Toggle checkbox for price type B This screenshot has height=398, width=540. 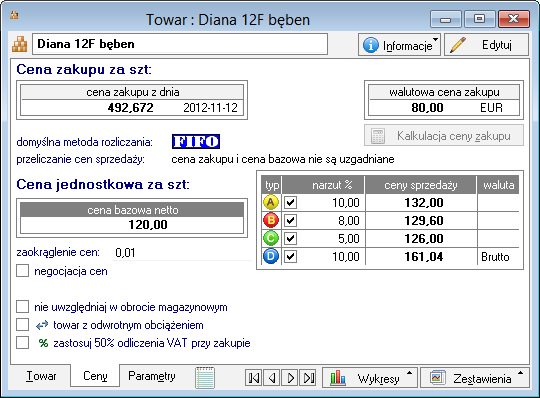coord(290,220)
